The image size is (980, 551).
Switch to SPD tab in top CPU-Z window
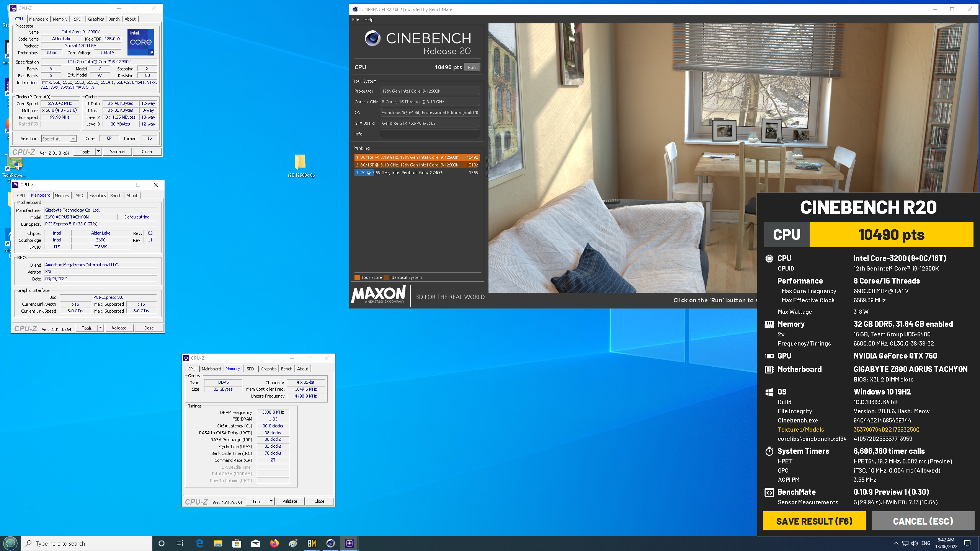pyautogui.click(x=78, y=19)
